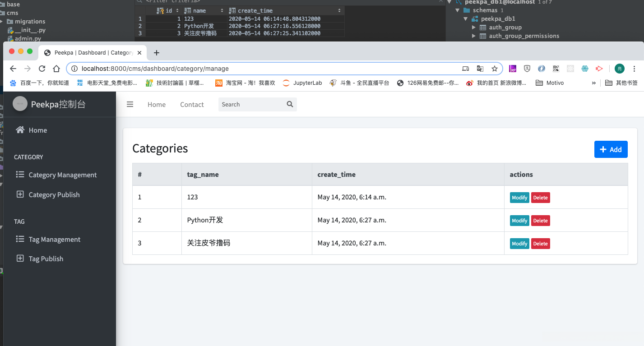Click the send-to-devices icon in address bar
This screenshot has width=644, height=346.
tap(466, 69)
